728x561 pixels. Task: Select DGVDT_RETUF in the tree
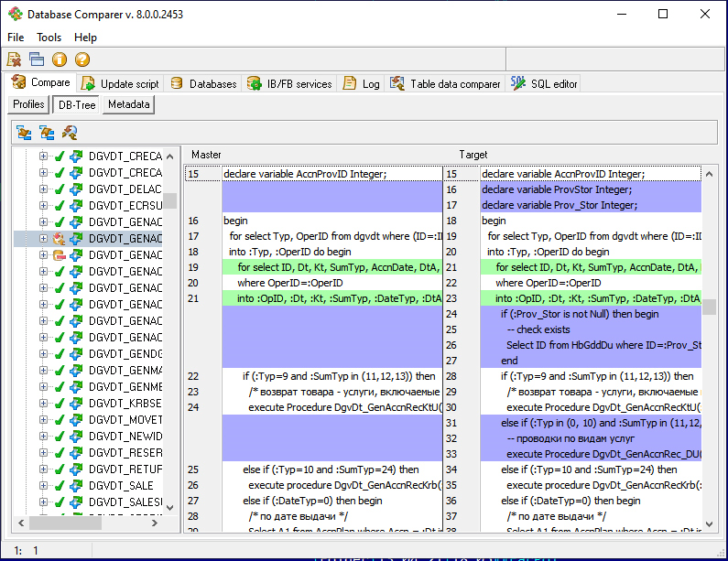coord(125,469)
